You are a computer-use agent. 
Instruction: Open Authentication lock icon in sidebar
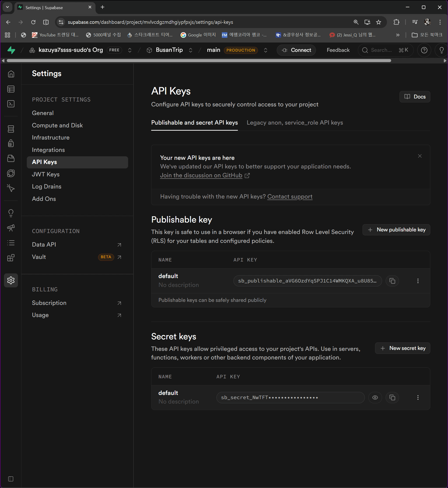tap(11, 143)
